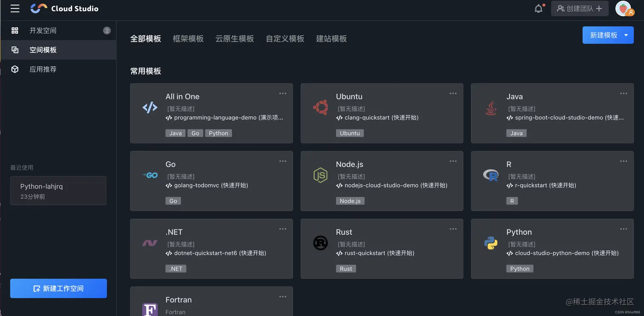Click the 创建团队 button
644x316 pixels.
(x=580, y=9)
